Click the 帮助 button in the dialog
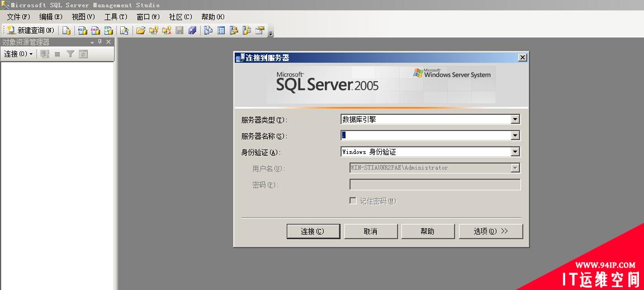This screenshot has height=290, width=644. pyautogui.click(x=428, y=231)
